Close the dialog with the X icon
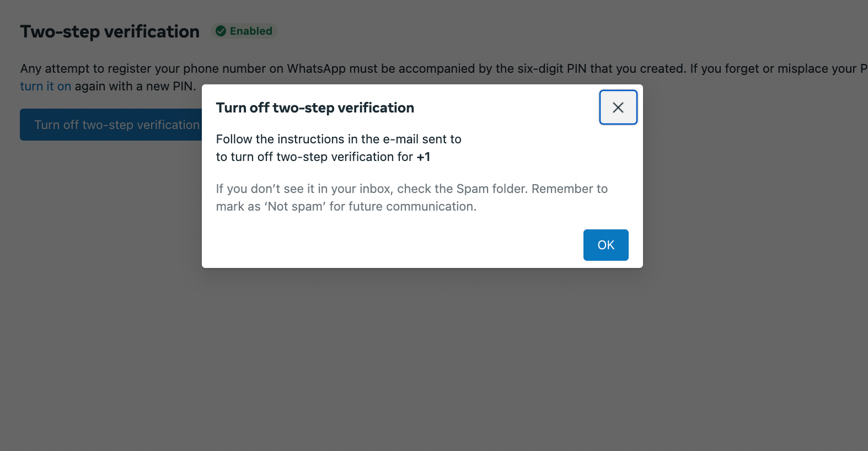868x451 pixels. point(618,108)
